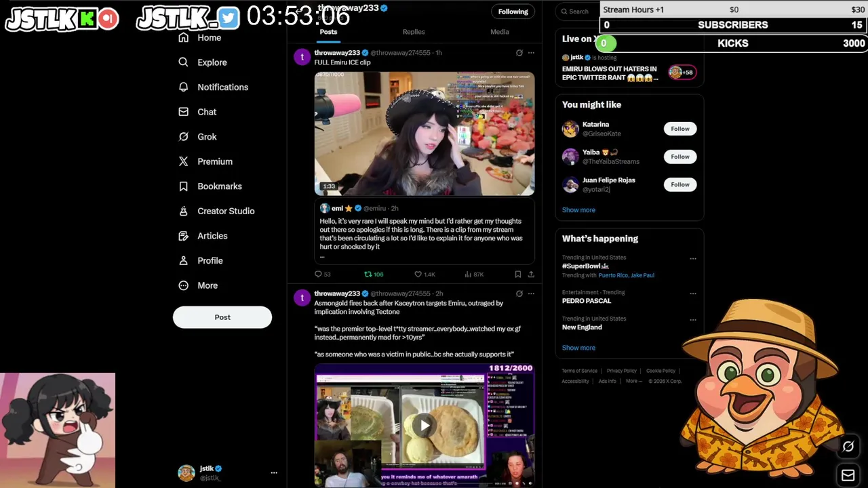Image resolution: width=868 pixels, height=488 pixels.
Task: Follow Juan Felipe Rojas
Action: 679,184
